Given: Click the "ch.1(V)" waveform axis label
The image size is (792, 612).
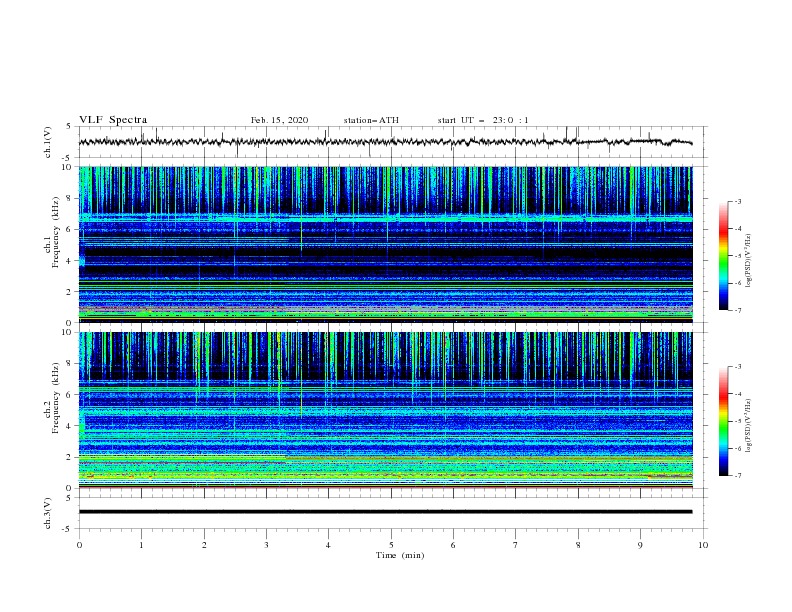Looking at the screenshot, I should [48, 142].
